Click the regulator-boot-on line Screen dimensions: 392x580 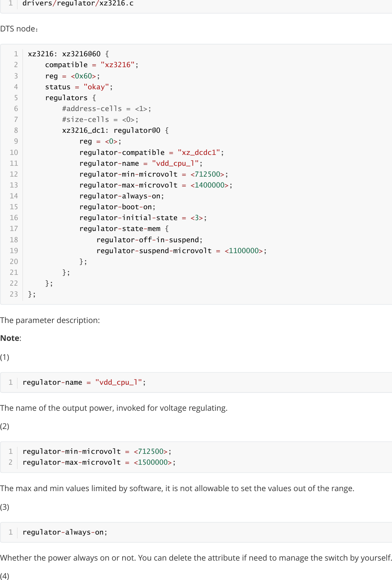(117, 207)
